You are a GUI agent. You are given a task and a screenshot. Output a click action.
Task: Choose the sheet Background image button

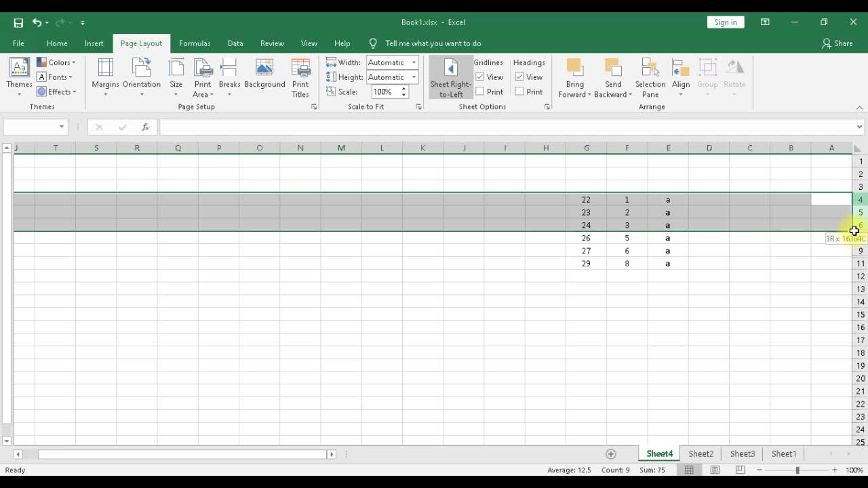click(x=264, y=73)
